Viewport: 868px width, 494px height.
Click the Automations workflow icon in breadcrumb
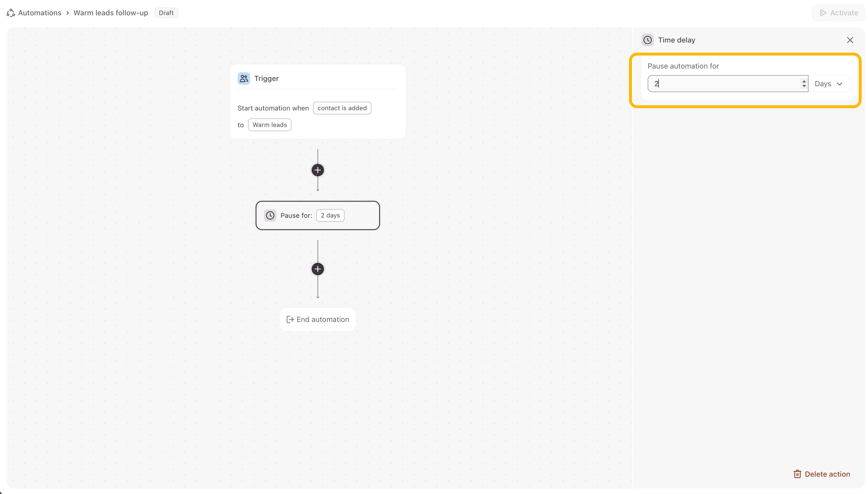11,13
